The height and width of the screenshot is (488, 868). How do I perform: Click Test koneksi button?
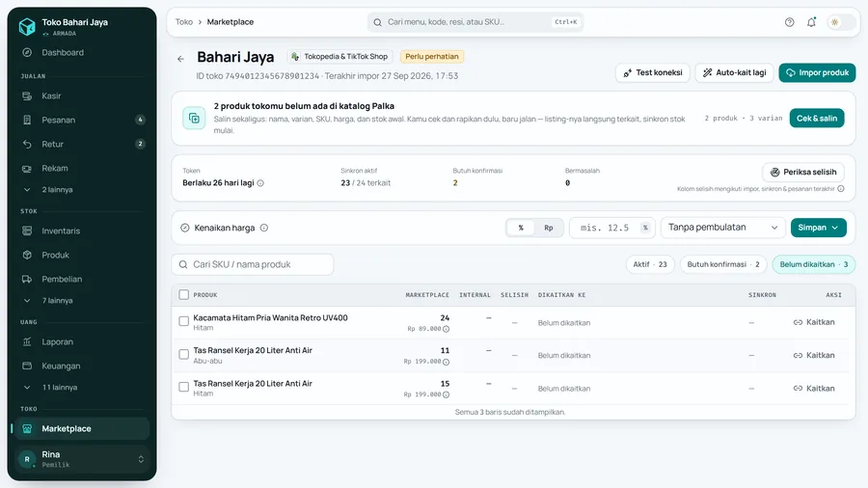[x=653, y=72]
